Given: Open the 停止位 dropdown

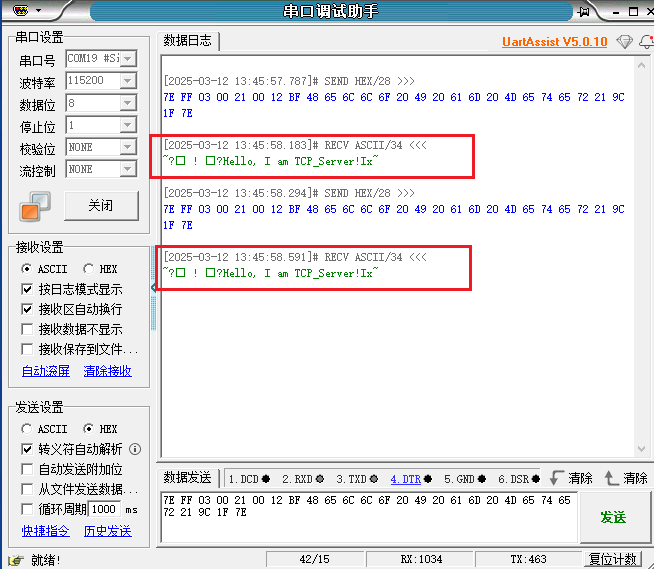Looking at the screenshot, I should pos(128,125).
